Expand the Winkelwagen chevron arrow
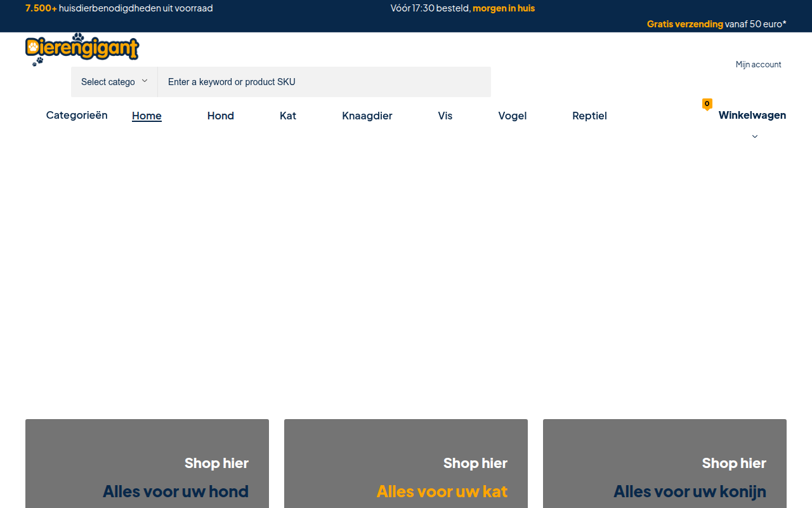The height and width of the screenshot is (508, 812). pos(755,137)
